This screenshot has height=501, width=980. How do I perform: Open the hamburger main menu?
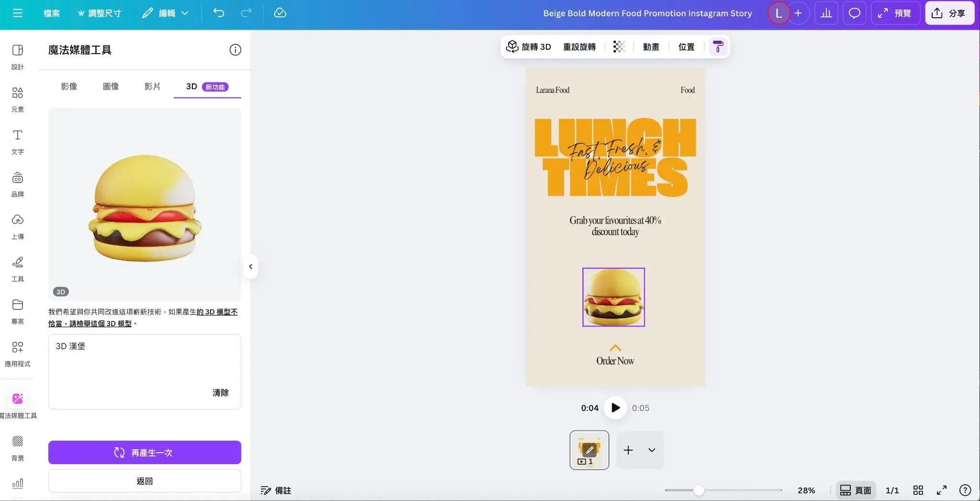pyautogui.click(x=18, y=13)
